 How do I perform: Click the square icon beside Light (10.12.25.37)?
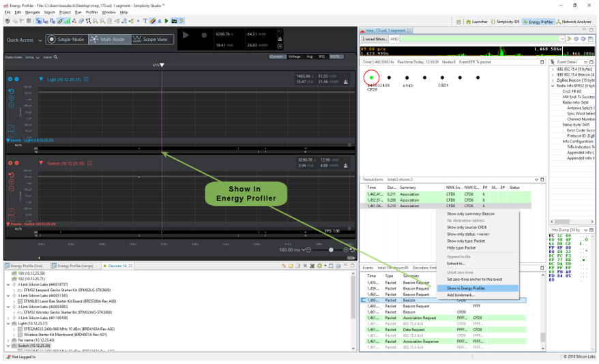[87, 79]
